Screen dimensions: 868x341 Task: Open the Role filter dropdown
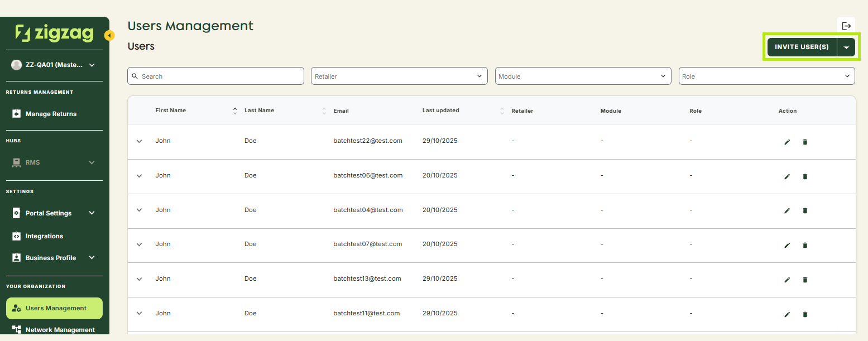766,76
